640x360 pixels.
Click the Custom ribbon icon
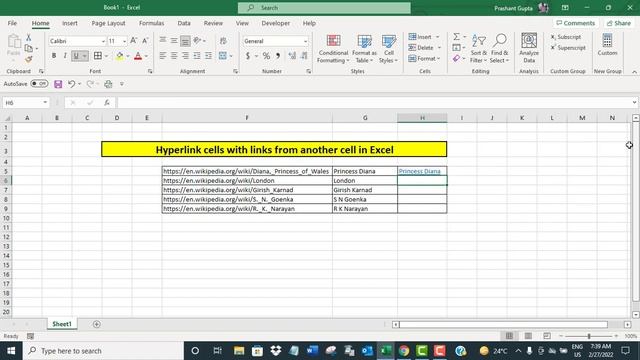(x=607, y=45)
